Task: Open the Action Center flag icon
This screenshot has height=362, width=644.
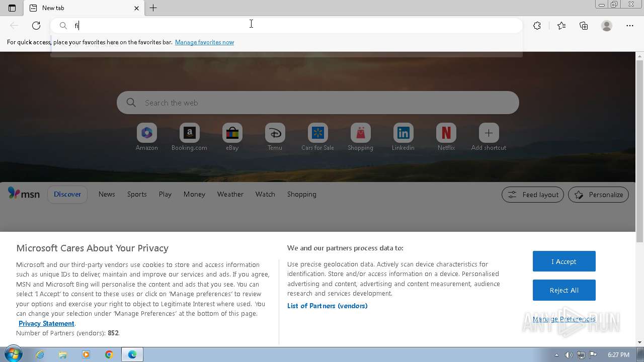Action: click(x=593, y=355)
